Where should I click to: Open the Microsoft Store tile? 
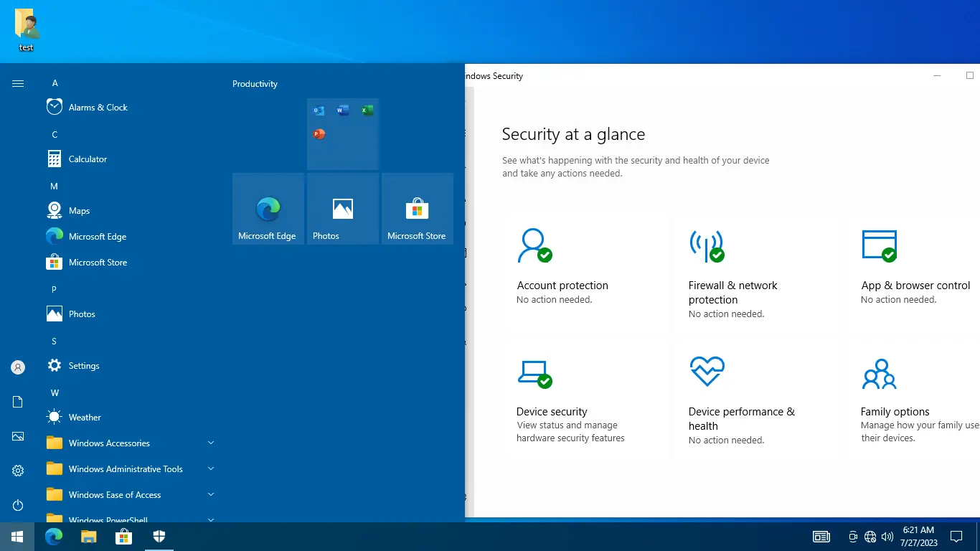click(417, 209)
